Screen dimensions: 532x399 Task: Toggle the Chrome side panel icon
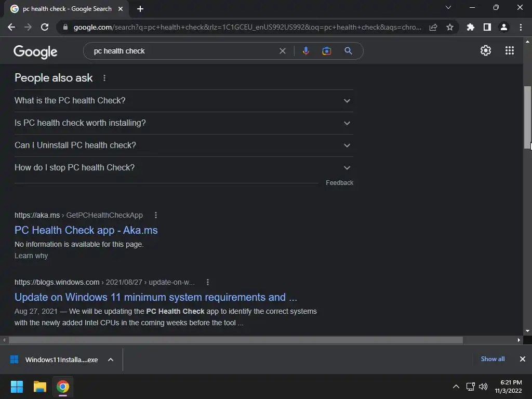click(x=487, y=27)
